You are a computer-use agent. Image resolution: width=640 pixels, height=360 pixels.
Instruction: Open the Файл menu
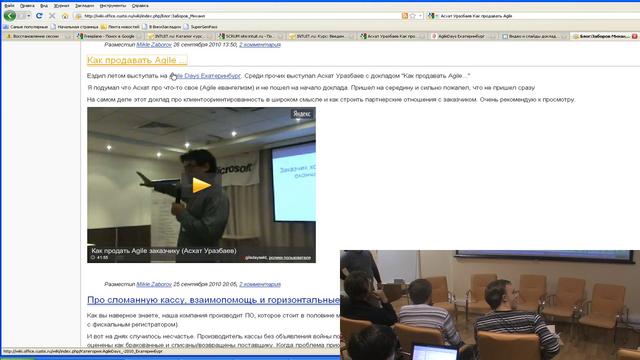[x=9, y=6]
